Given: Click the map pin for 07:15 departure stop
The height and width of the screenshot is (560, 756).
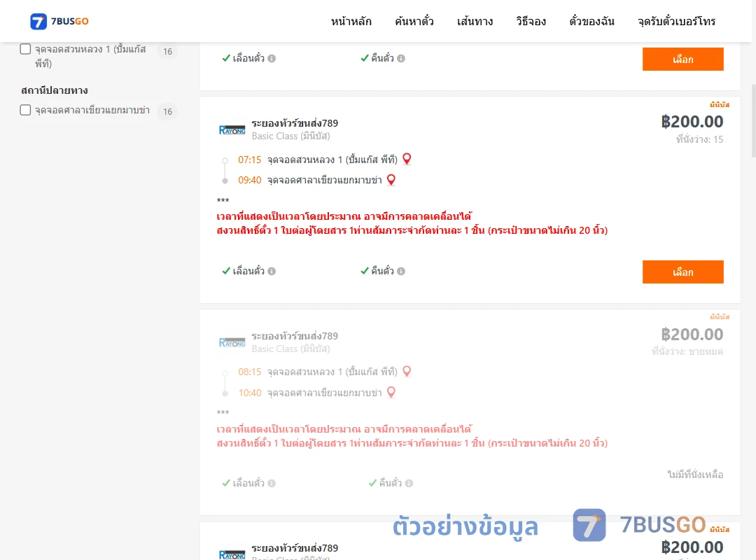Looking at the screenshot, I should [407, 159].
